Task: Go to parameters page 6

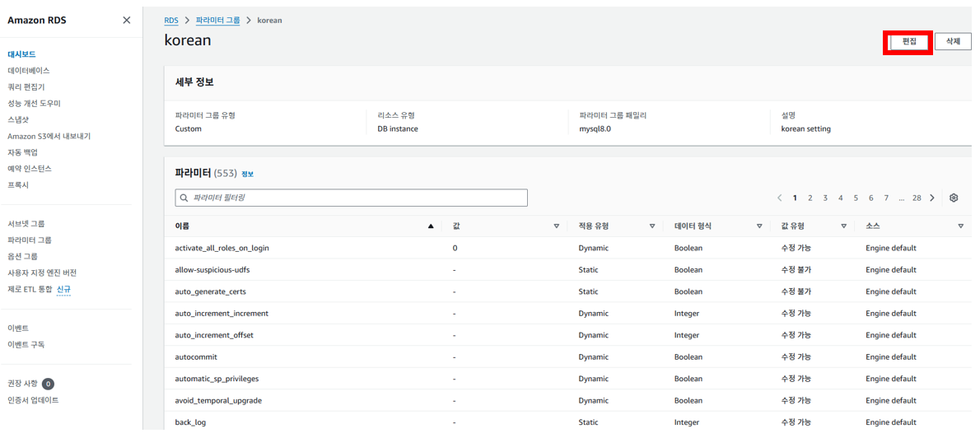Action: click(x=870, y=198)
